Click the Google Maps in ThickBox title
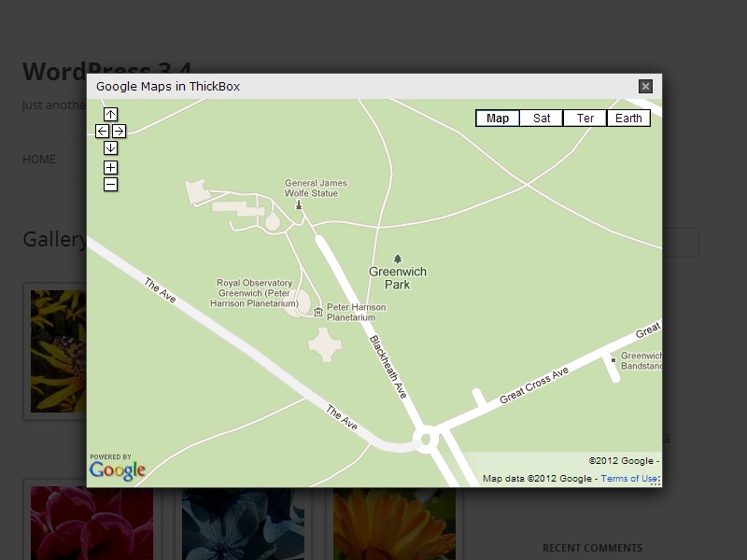The width and height of the screenshot is (747, 560). coord(168,86)
